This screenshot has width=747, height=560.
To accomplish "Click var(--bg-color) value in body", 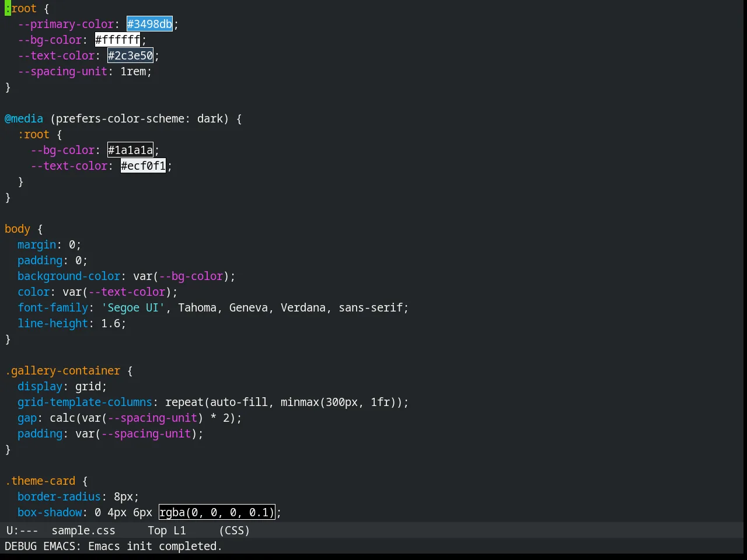I will (x=181, y=276).
